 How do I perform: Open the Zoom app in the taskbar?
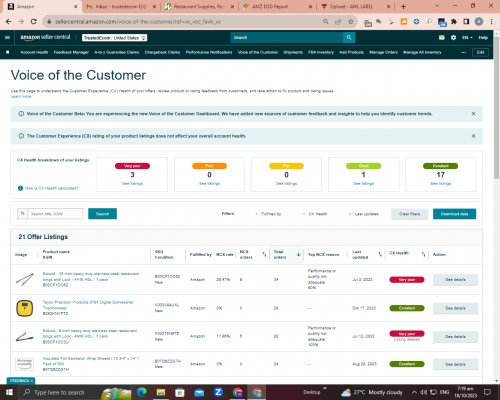tap(218, 392)
